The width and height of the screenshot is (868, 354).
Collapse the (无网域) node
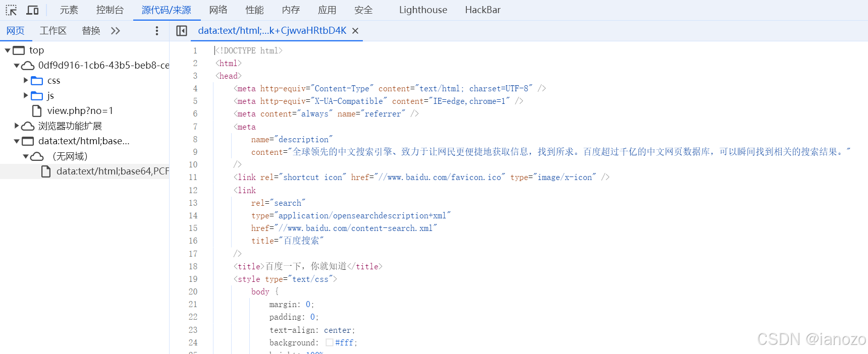point(26,156)
